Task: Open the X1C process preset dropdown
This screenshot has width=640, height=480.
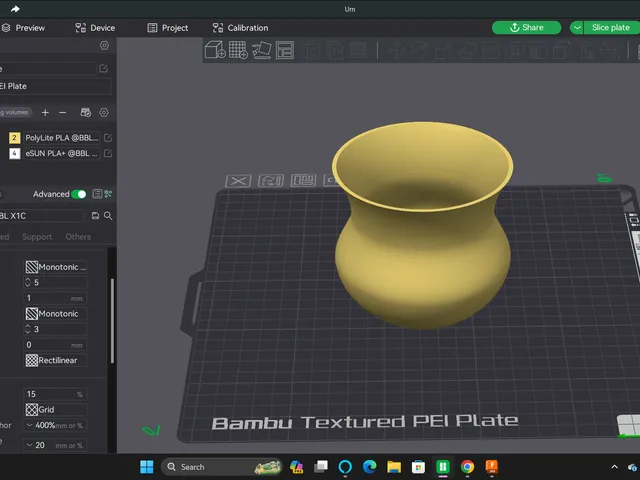Action: (42, 216)
